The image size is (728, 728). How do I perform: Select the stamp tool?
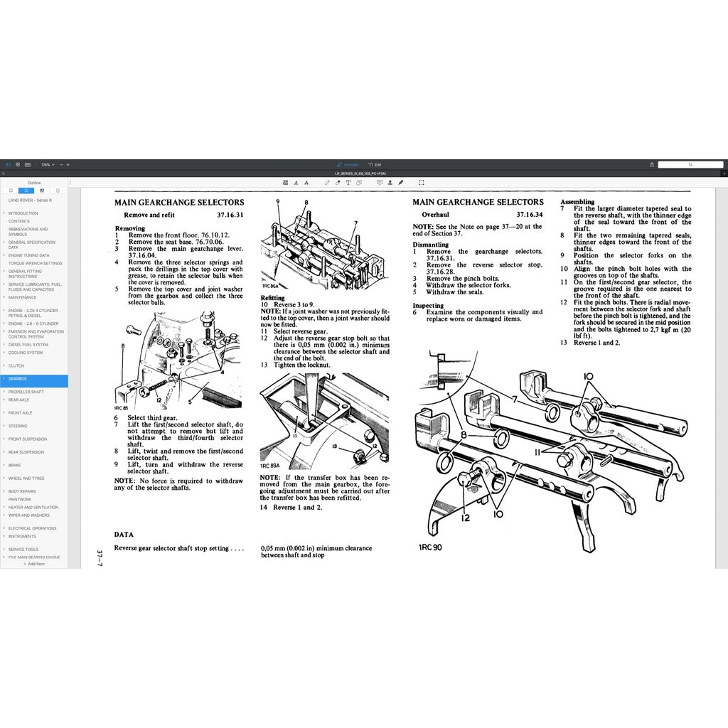390,182
